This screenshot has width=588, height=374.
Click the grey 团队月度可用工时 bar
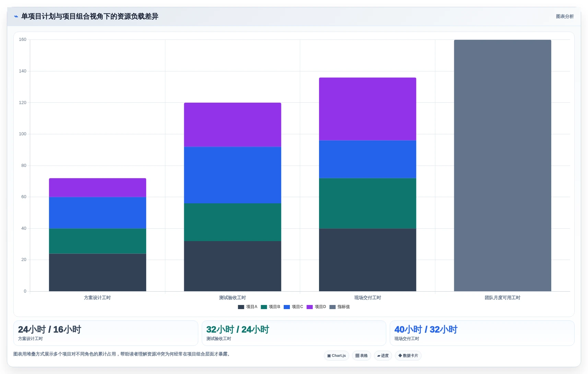(503, 166)
